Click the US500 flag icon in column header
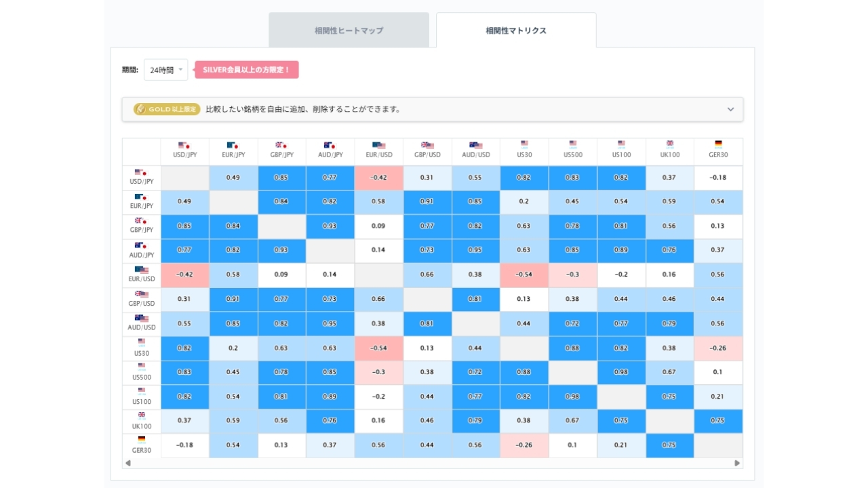 (x=573, y=144)
